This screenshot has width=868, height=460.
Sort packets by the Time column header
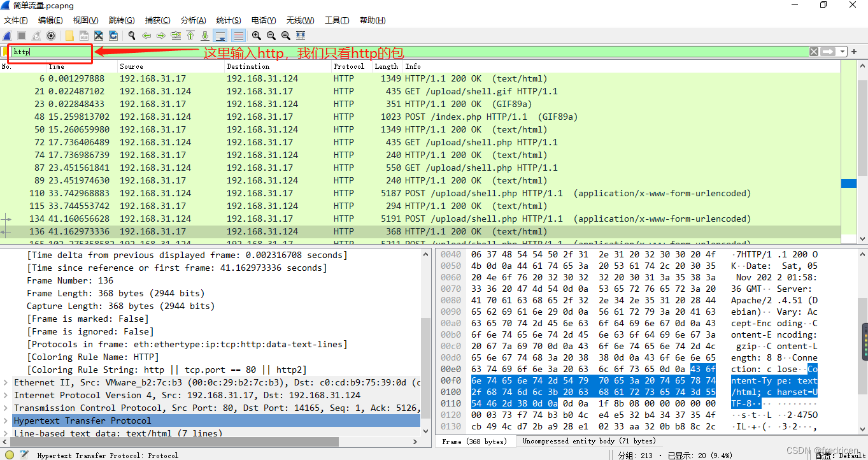pyautogui.click(x=82, y=66)
